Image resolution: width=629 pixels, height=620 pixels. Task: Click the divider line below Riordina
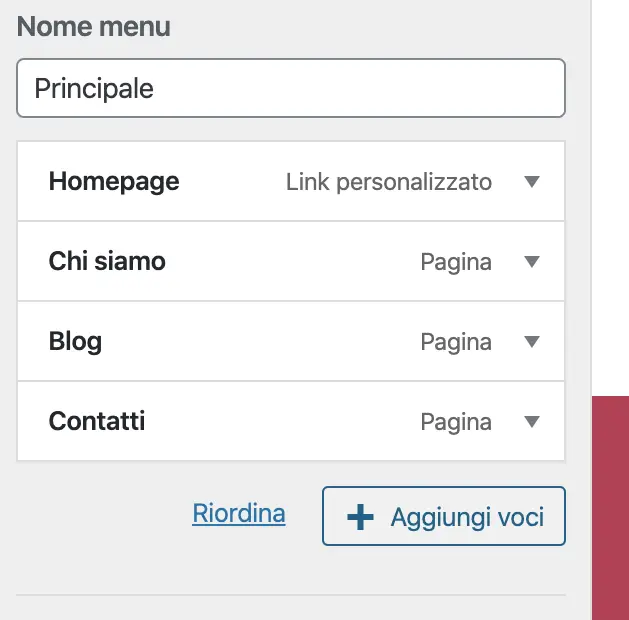pyautogui.click(x=290, y=595)
